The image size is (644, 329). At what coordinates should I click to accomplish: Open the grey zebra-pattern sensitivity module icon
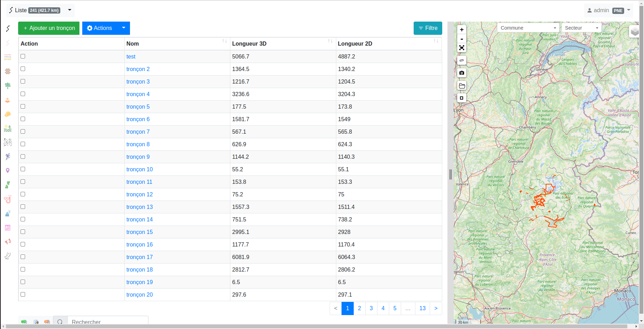[x=8, y=142]
